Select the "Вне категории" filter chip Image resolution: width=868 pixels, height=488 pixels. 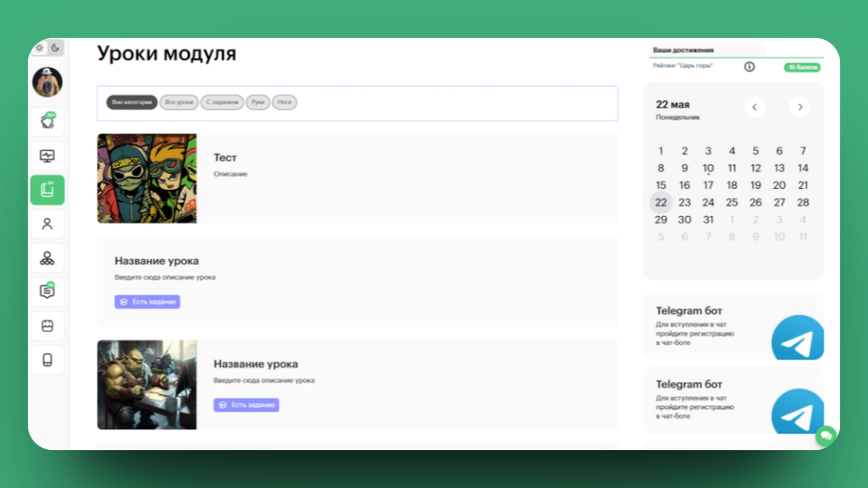(130, 103)
